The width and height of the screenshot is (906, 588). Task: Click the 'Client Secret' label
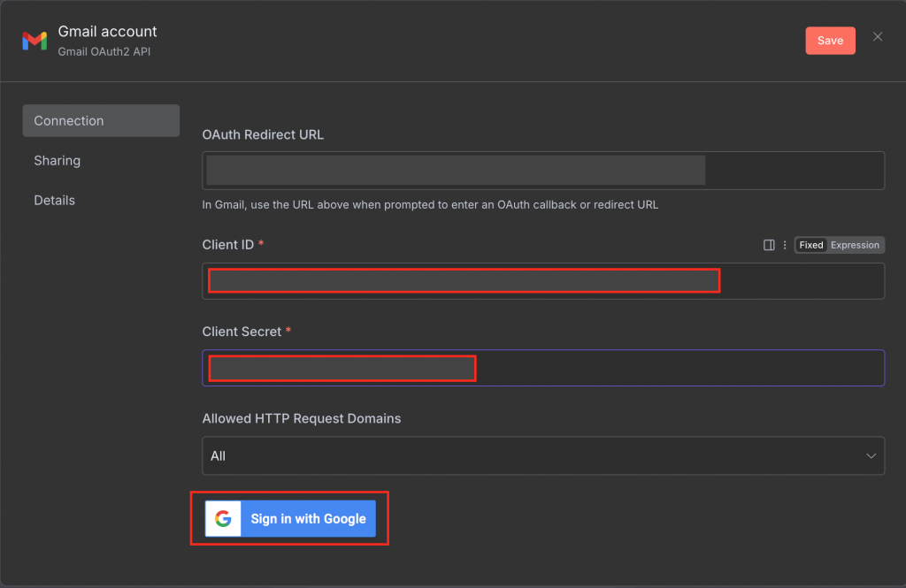pyautogui.click(x=242, y=332)
